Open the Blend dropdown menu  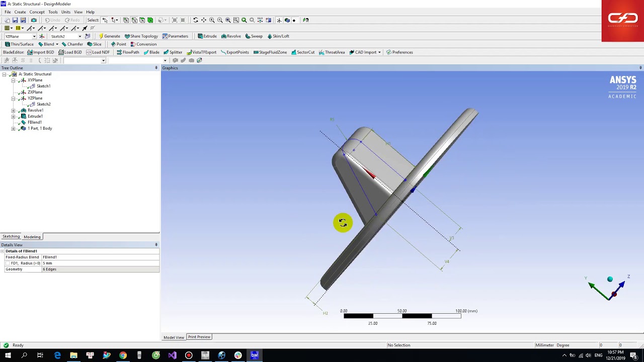click(x=57, y=44)
